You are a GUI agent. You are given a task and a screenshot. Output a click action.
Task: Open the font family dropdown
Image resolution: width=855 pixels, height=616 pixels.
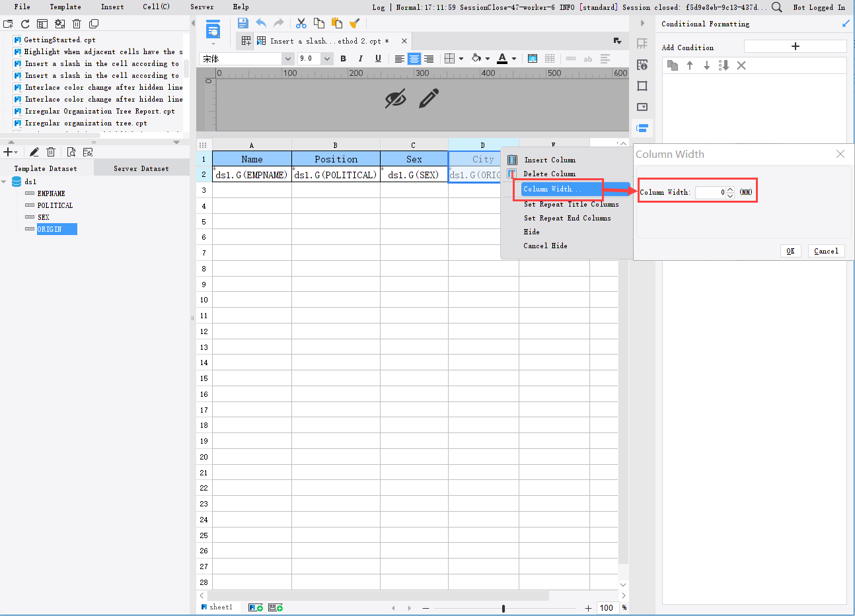click(287, 59)
